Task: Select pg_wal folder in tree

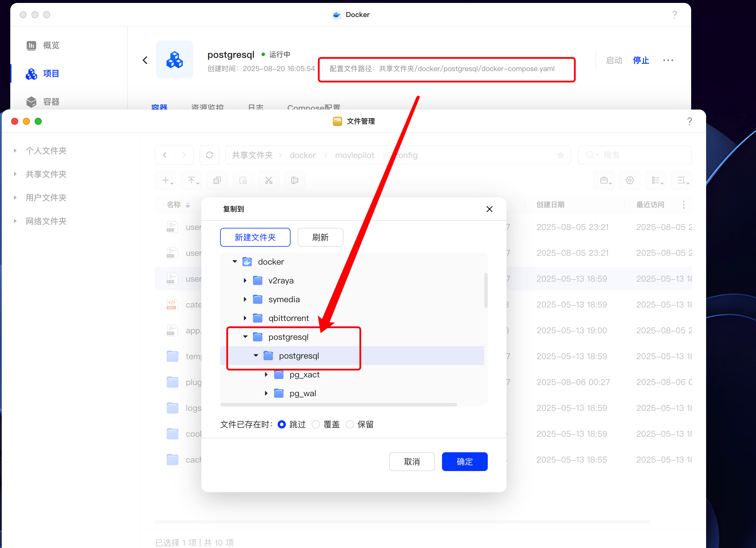Action: (303, 393)
